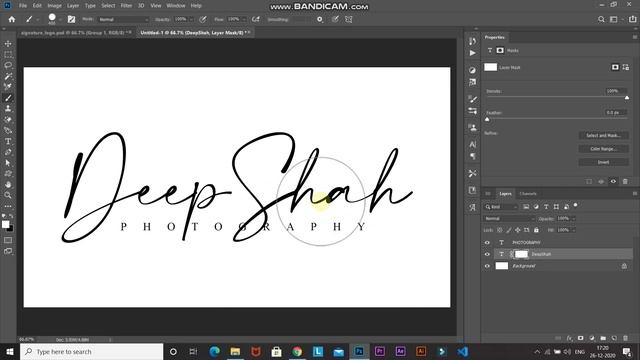Toggle lock position icon
This screenshot has width=640, height=360.
click(518, 230)
